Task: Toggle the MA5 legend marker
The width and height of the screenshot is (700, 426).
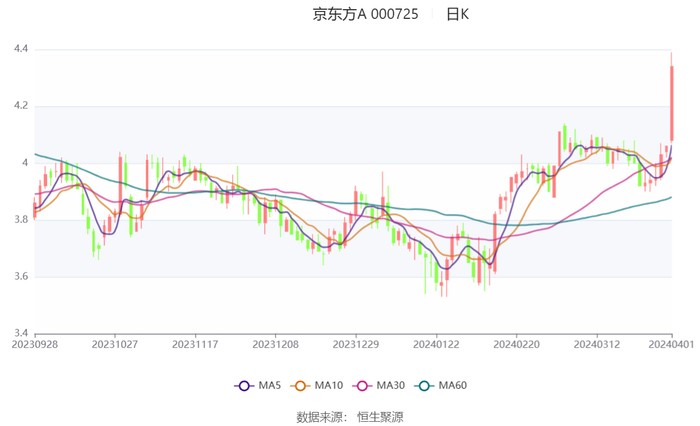Action: tap(244, 385)
